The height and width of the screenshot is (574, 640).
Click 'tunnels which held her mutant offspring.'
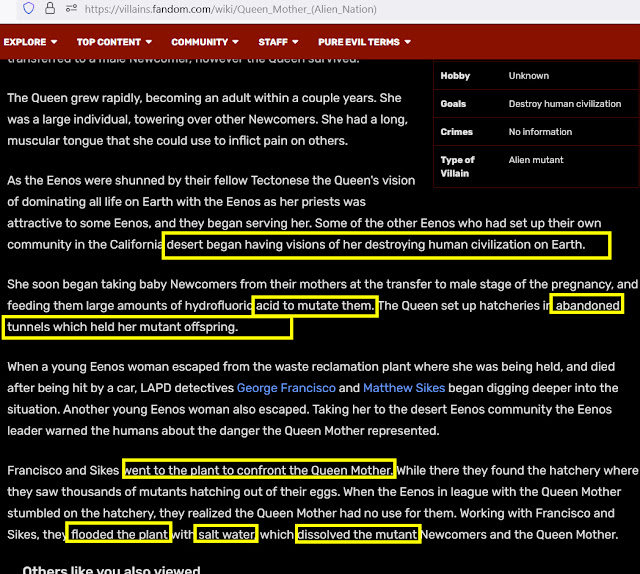pos(122,327)
